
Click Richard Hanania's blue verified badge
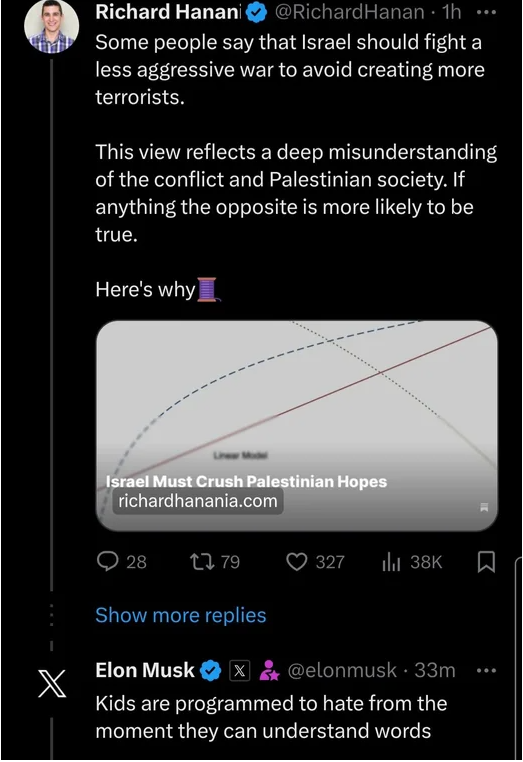(257, 13)
